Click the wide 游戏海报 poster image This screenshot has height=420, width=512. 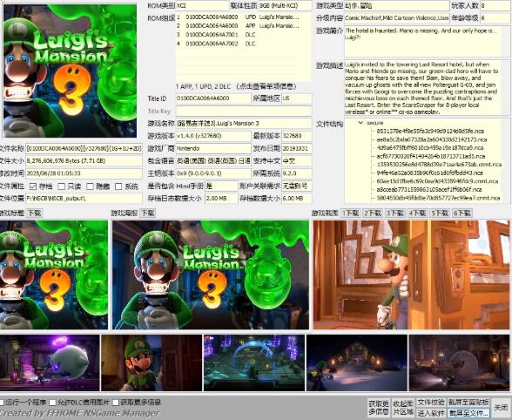211,274
